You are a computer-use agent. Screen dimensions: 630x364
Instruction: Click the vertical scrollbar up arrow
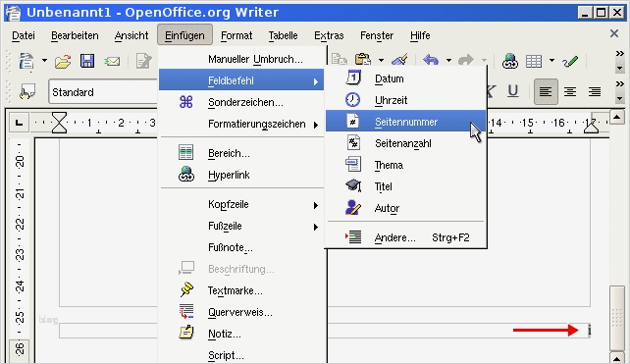click(616, 118)
